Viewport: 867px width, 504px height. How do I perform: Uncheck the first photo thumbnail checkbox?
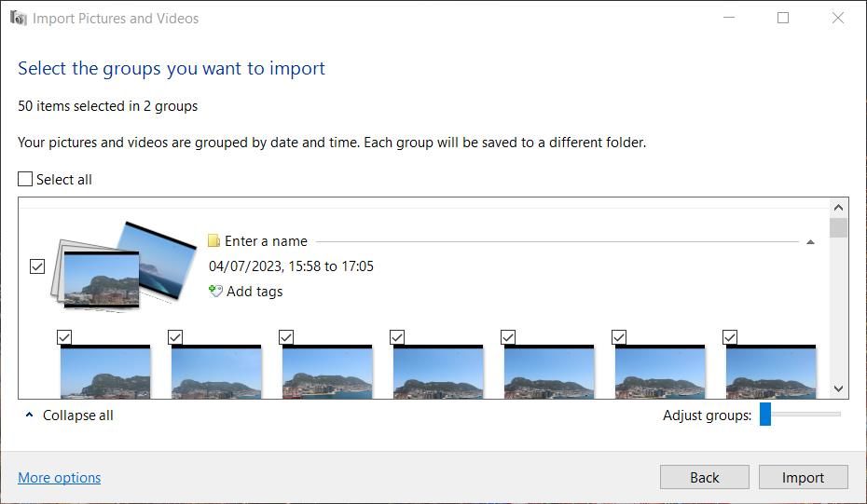click(64, 337)
